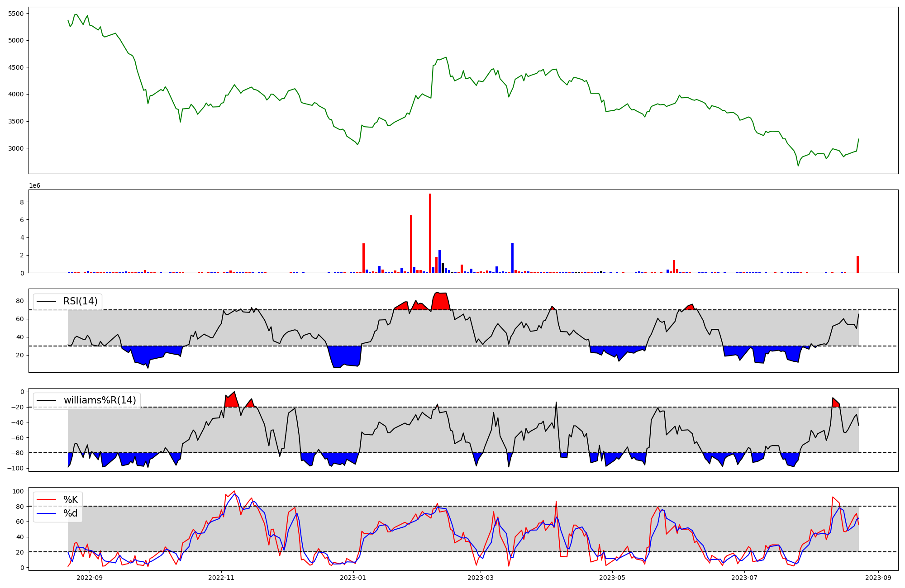The width and height of the screenshot is (905, 588).
Task: Click the %K legend entry text
Action: coord(71,500)
